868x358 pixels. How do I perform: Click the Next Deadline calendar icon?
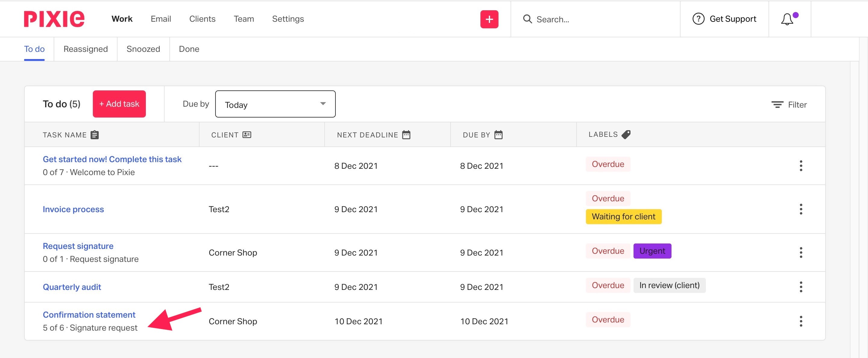click(x=406, y=135)
